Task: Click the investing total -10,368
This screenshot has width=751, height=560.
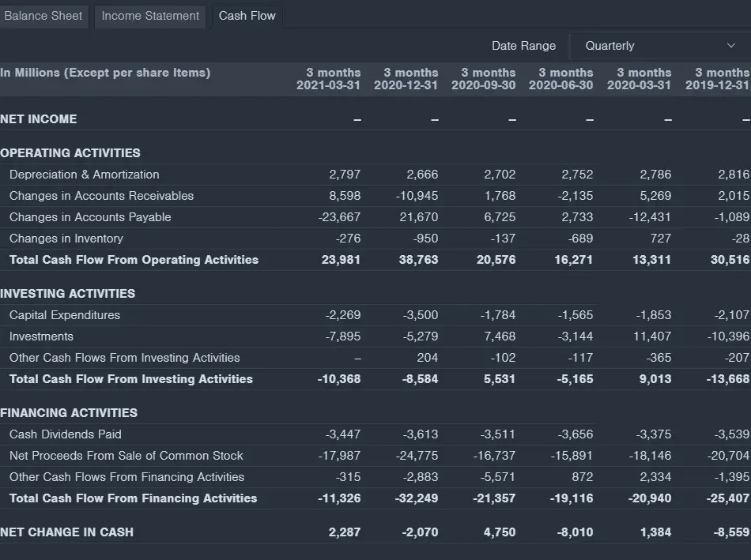Action: click(x=339, y=379)
